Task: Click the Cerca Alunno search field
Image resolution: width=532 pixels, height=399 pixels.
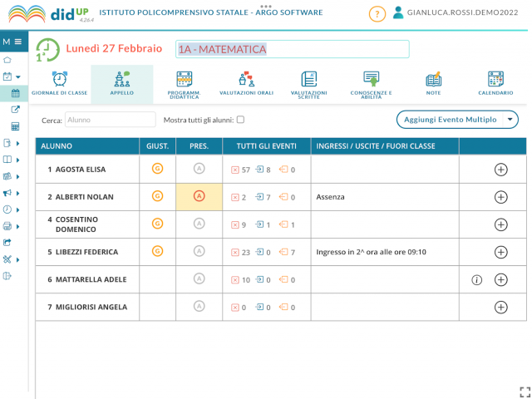Action: click(x=111, y=120)
